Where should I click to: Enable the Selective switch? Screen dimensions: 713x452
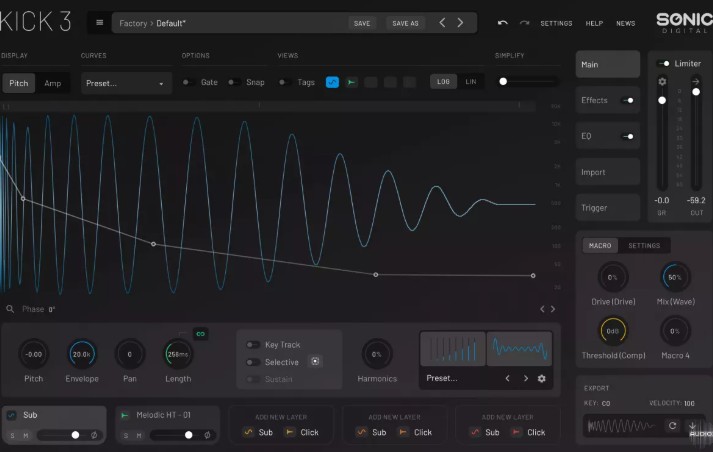point(252,362)
